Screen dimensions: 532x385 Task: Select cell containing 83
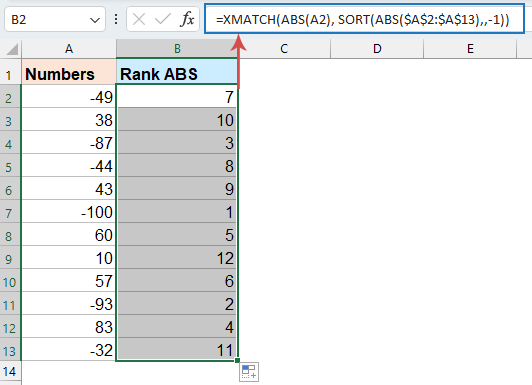tap(69, 326)
